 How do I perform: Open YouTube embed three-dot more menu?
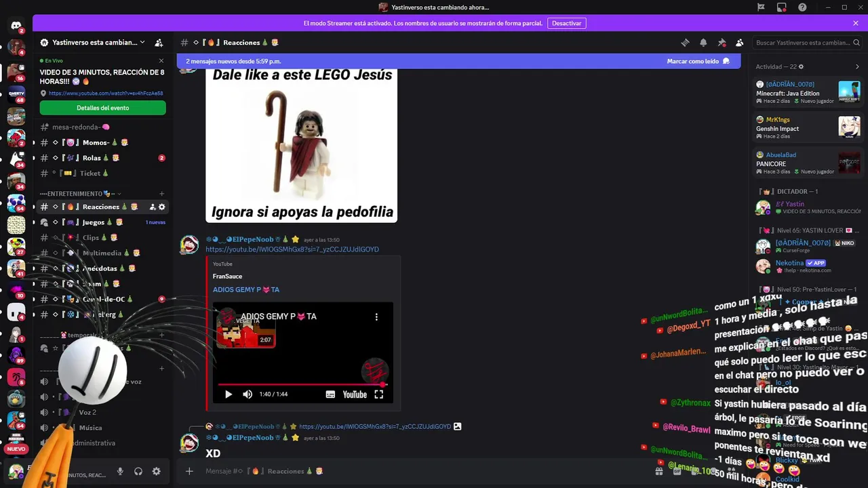pyautogui.click(x=376, y=317)
